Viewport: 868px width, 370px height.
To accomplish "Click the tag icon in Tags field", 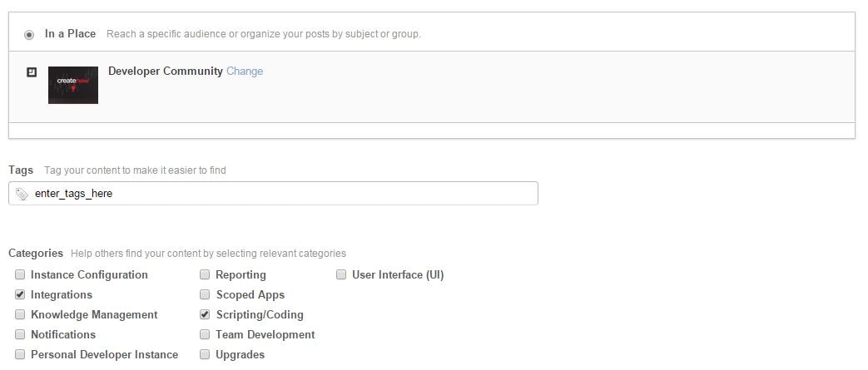I will click(x=22, y=194).
